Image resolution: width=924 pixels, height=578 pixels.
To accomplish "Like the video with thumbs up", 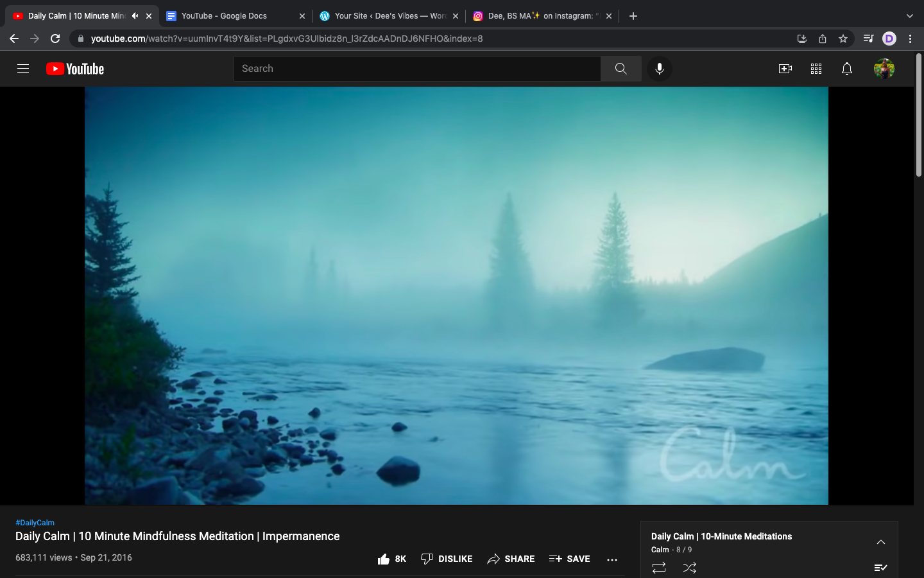I will click(384, 559).
